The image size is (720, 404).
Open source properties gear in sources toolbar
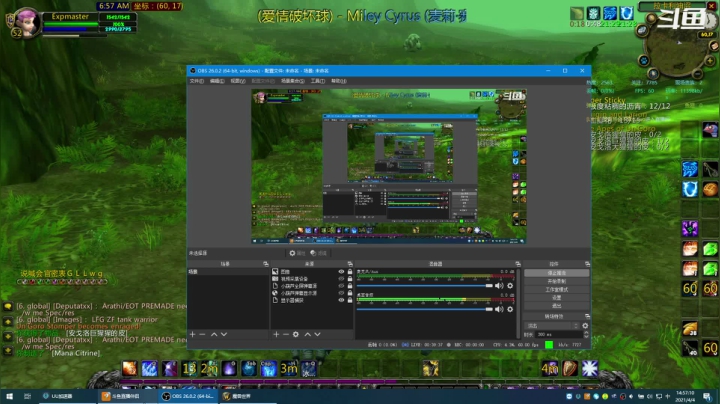point(296,334)
